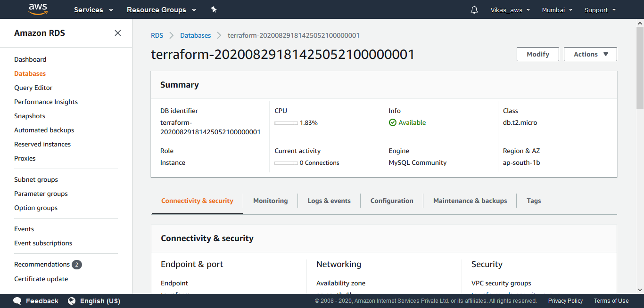Image resolution: width=644 pixels, height=308 pixels.
Task: Open the Mumbai region dropdown
Action: [557, 10]
